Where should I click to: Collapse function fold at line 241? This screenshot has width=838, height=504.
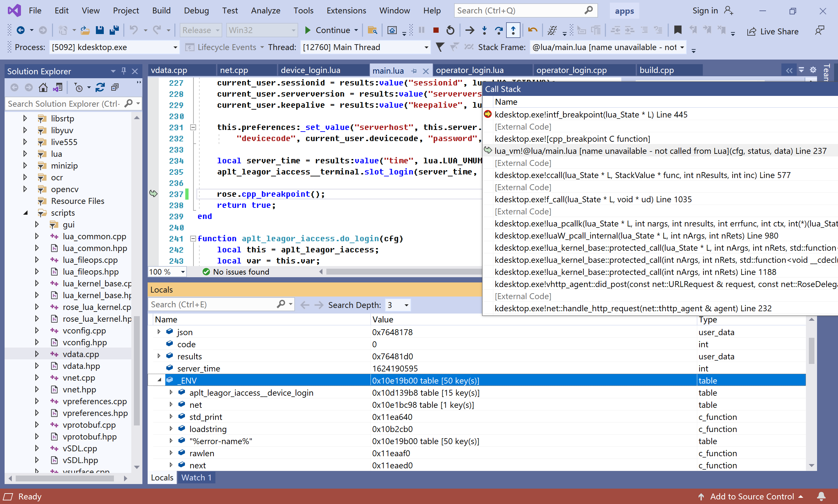tap(193, 238)
